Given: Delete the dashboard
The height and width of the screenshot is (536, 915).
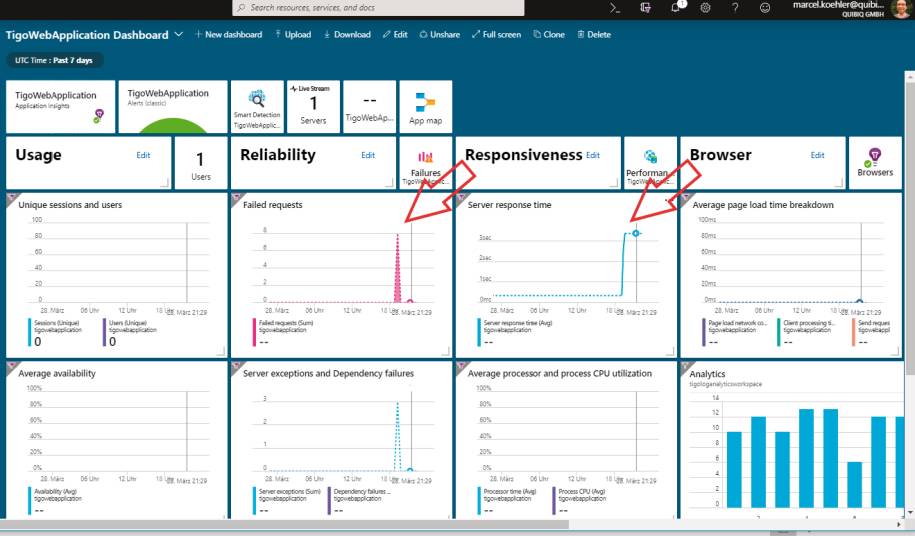Looking at the screenshot, I should [x=594, y=34].
